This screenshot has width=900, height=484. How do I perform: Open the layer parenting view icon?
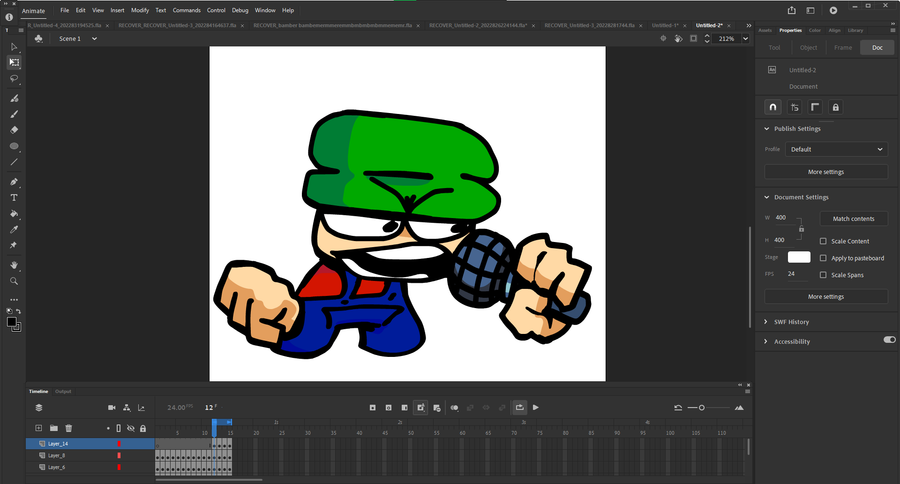coord(126,408)
